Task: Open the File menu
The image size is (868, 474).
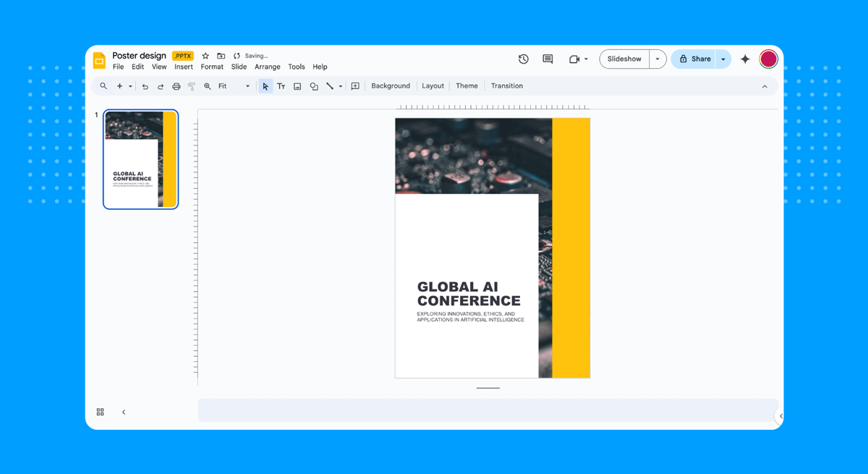Action: [119, 67]
